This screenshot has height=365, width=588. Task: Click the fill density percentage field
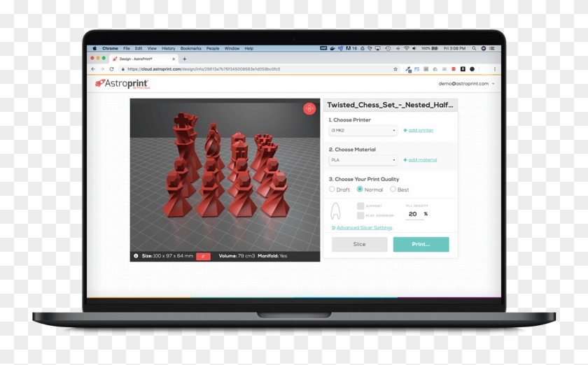point(414,214)
